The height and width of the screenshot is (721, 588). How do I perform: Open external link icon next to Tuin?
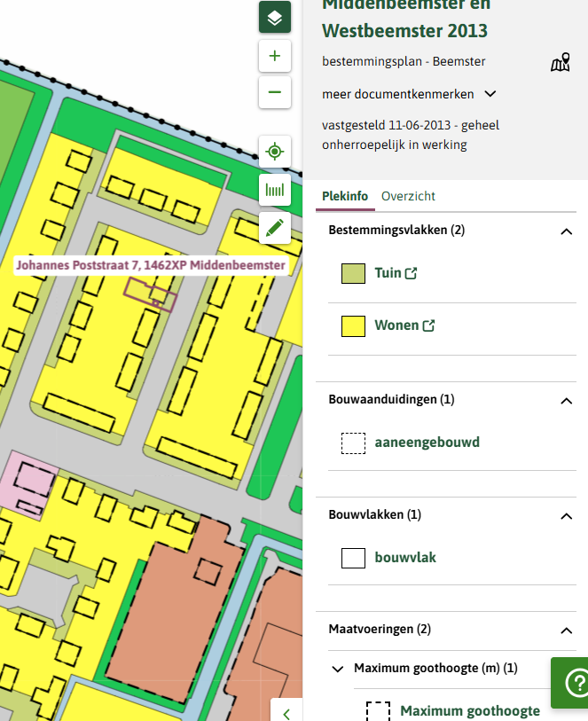[412, 274]
